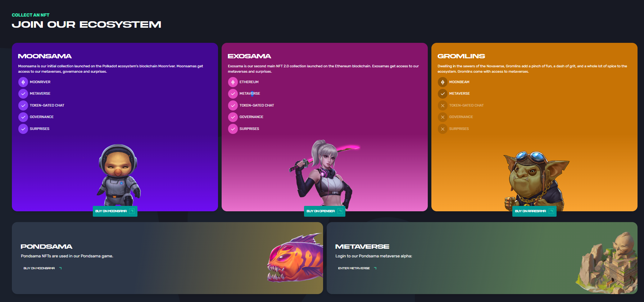The image size is (644, 302).
Task: Click the 'JOIN OUR ECOSYSTEM' heading
Action: pos(86,24)
